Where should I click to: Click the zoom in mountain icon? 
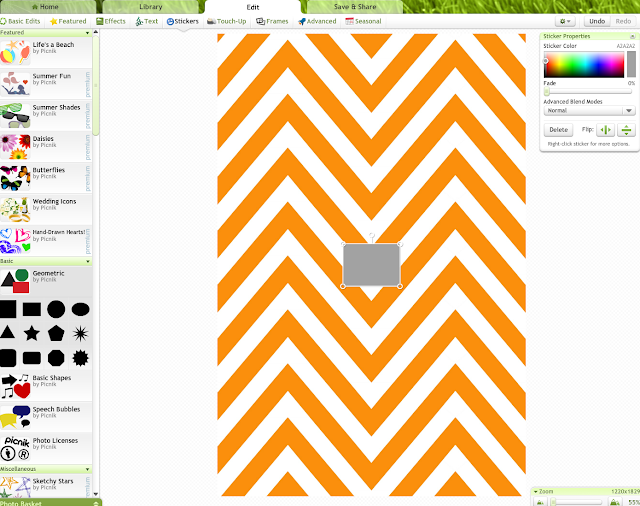tap(614, 502)
